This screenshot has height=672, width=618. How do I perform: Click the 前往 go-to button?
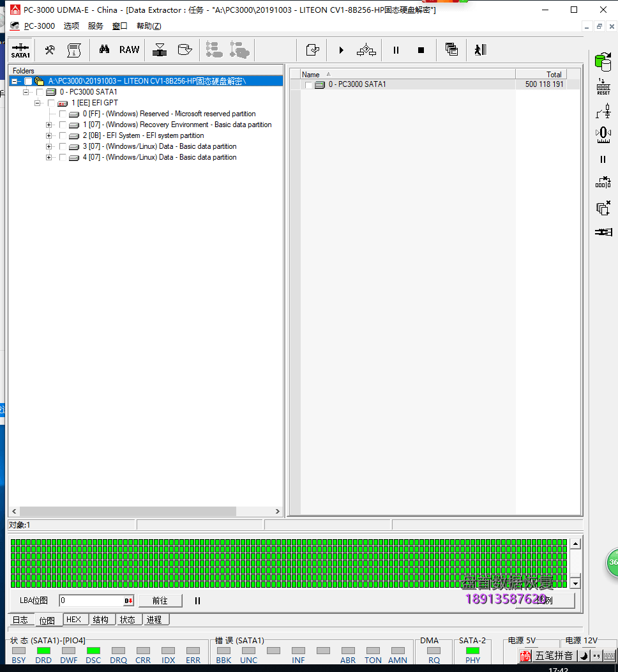click(160, 601)
